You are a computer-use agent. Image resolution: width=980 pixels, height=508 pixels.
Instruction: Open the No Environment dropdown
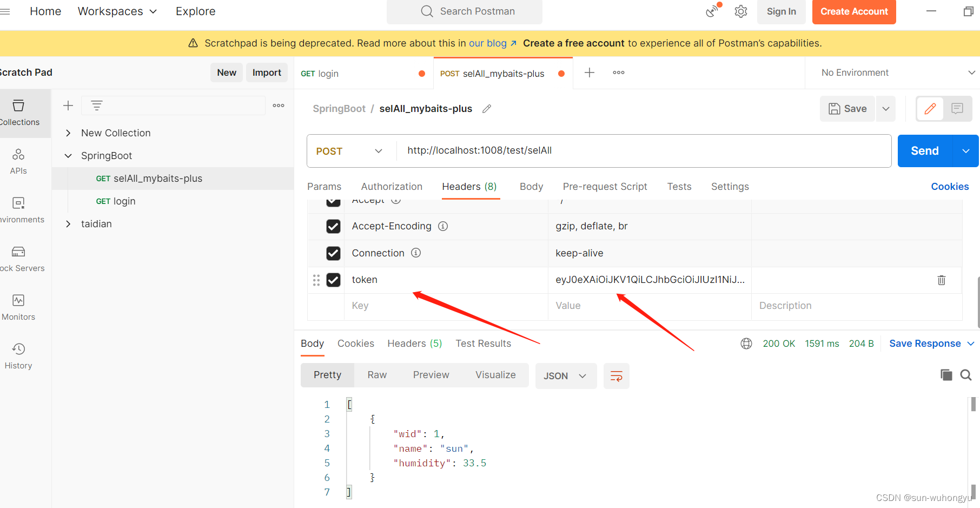(898, 72)
